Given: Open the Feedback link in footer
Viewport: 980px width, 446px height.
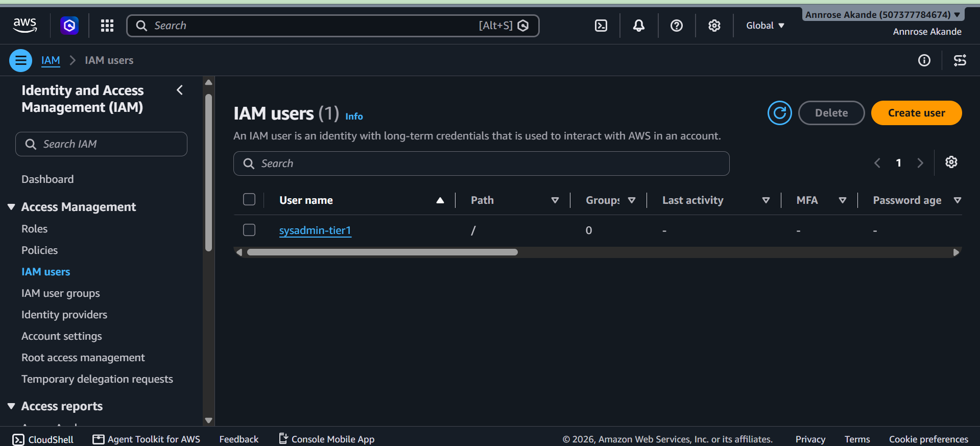Looking at the screenshot, I should [x=238, y=439].
